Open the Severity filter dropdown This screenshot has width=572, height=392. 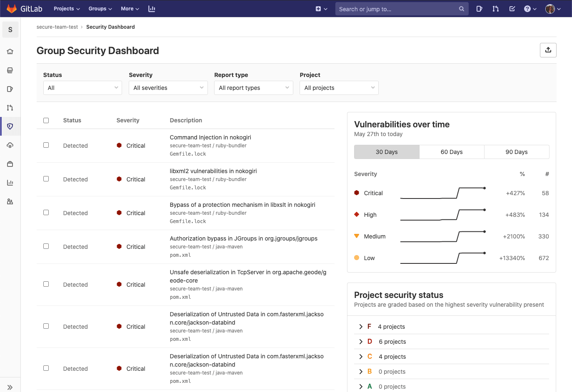168,88
